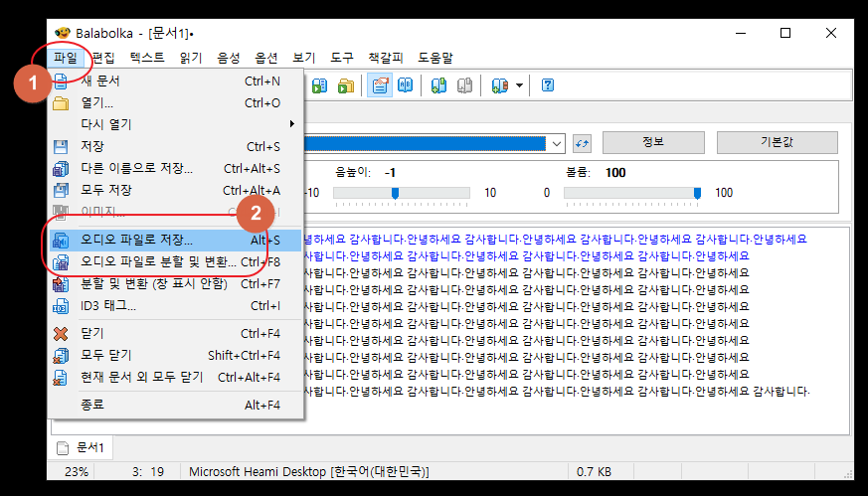
Task: Select 다른 이름으로 저장... entry
Action: (x=175, y=168)
